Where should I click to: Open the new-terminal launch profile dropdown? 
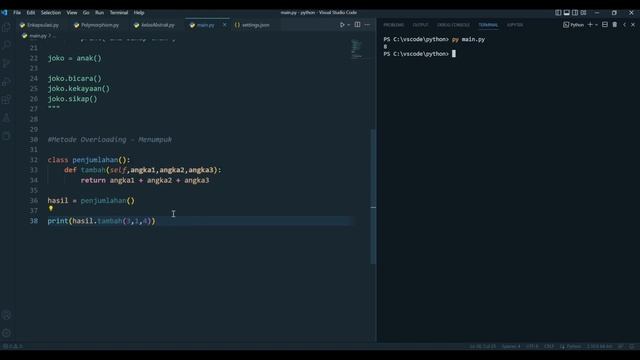(x=596, y=25)
